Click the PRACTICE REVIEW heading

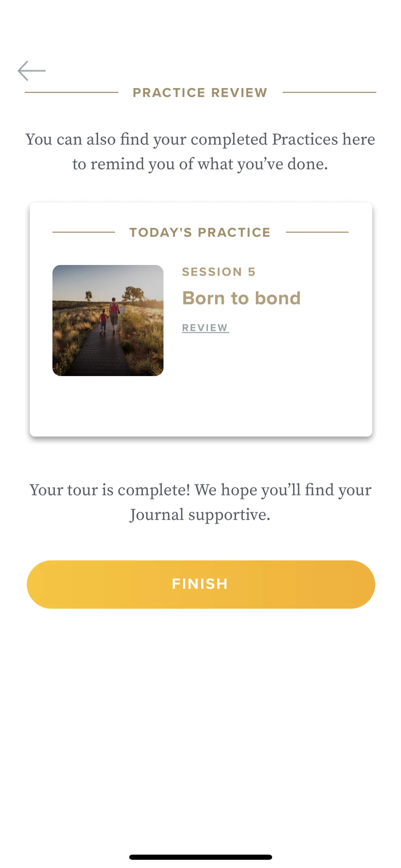tap(200, 93)
